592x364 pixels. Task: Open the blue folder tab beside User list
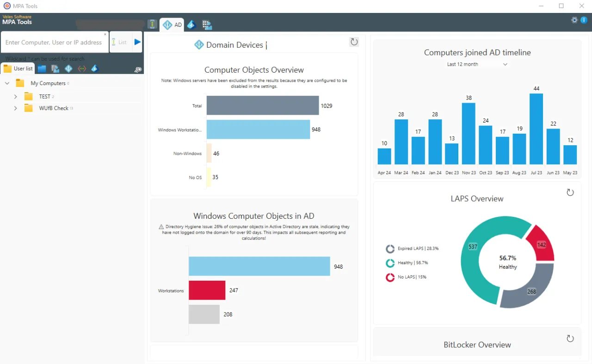(42, 68)
